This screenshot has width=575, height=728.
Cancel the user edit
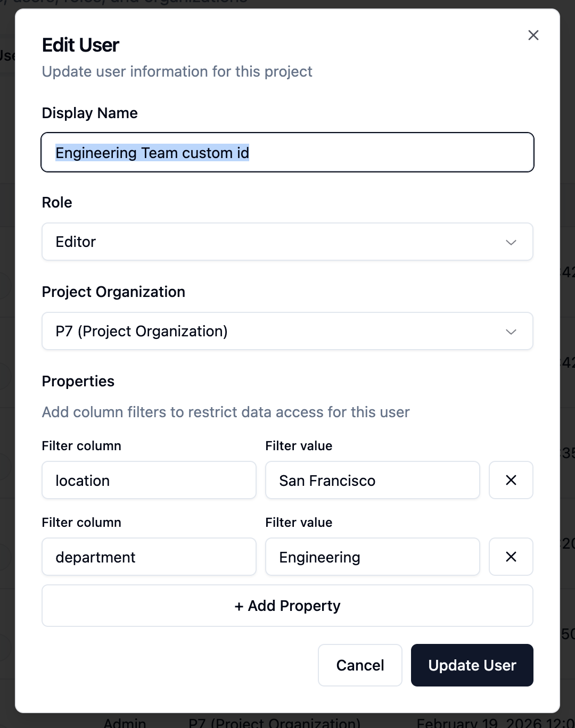[x=360, y=665]
